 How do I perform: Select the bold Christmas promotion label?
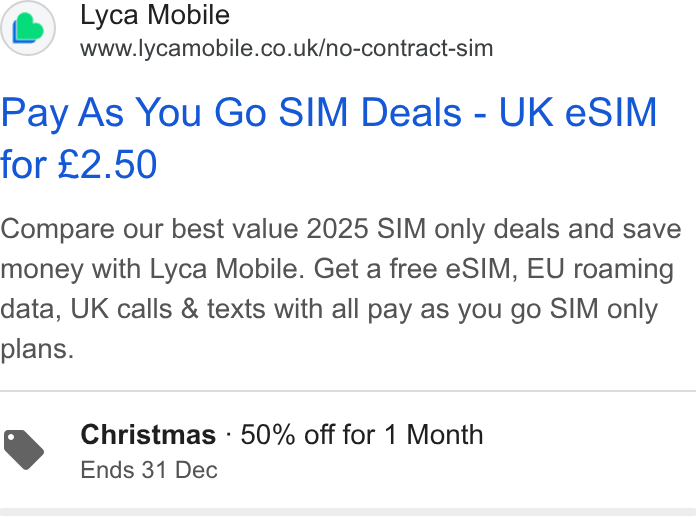148,434
